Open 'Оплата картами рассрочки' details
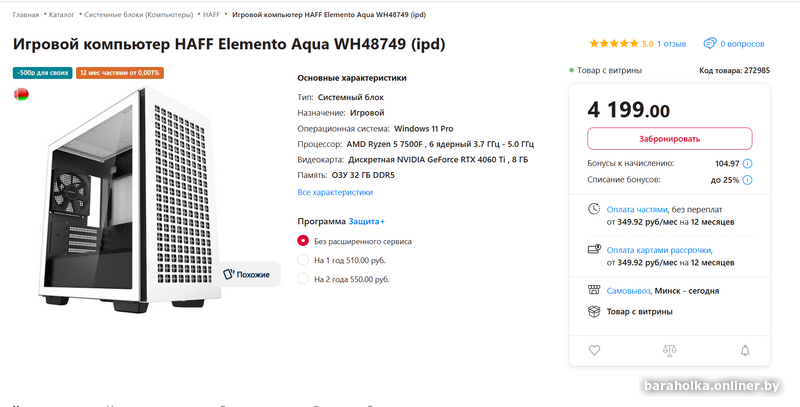Image resolution: width=800 pixels, height=407 pixels. tap(659, 250)
